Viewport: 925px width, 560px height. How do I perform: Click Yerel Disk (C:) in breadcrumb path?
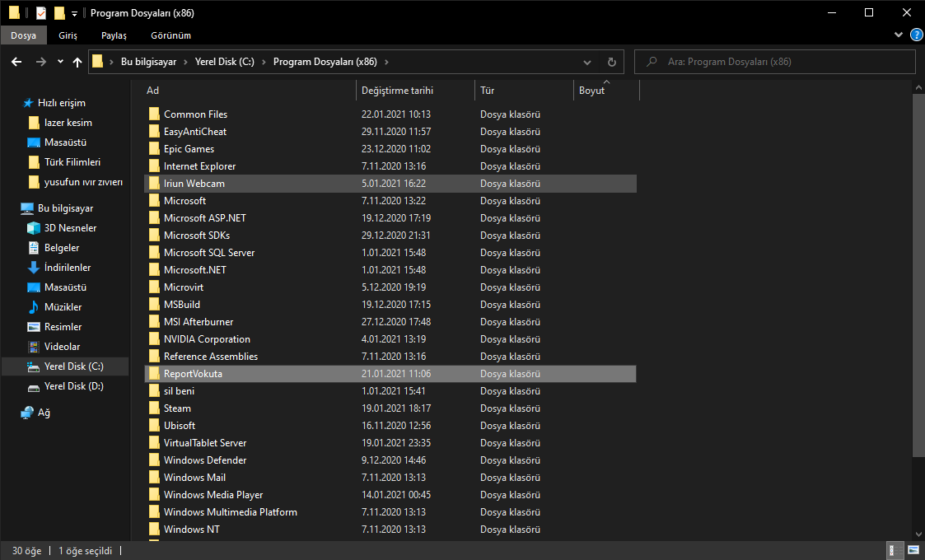(x=224, y=62)
